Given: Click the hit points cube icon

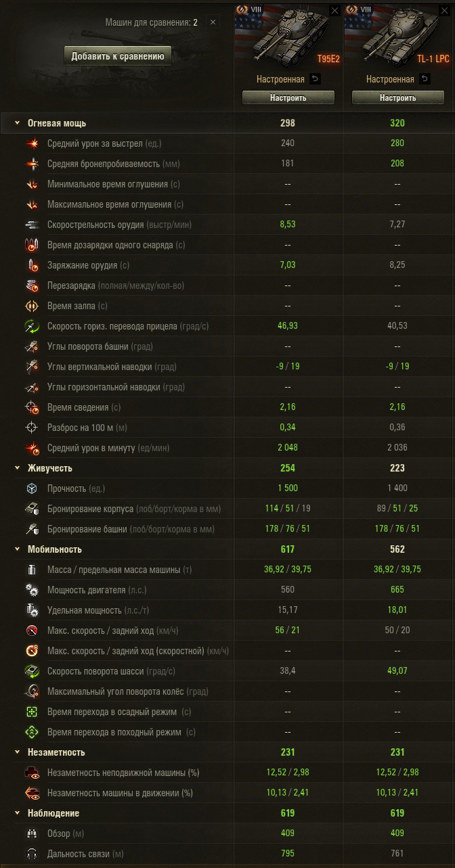Looking at the screenshot, I should 32,488.
